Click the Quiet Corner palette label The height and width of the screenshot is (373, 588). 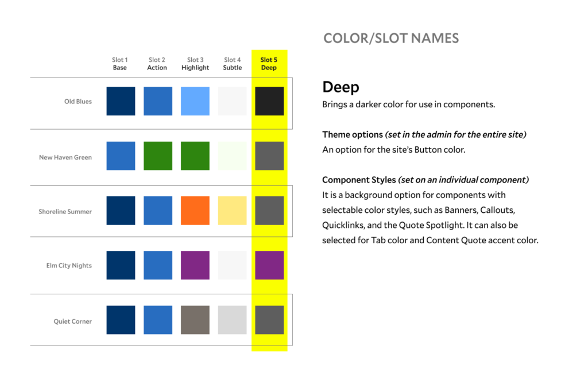tap(73, 321)
